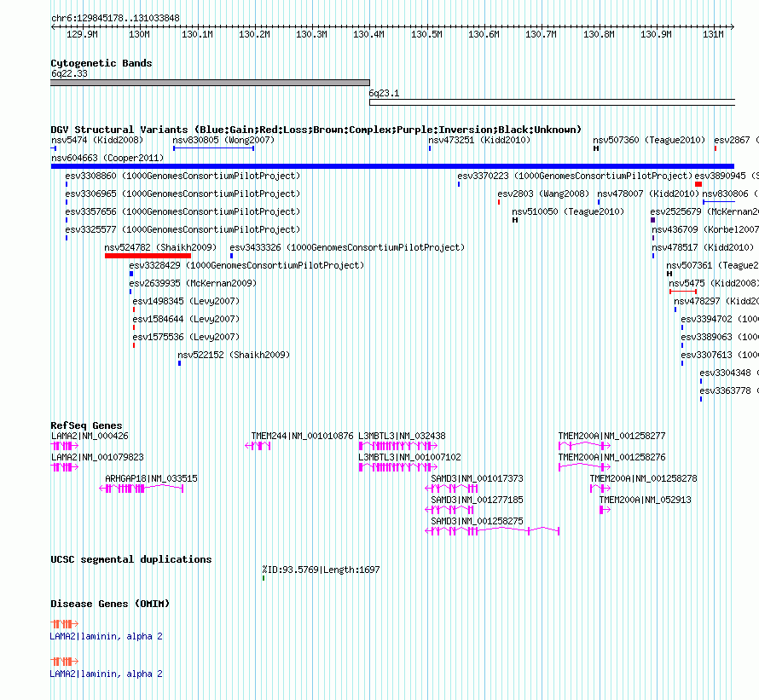Click the nsv524782 (Shaikh2009) red loss bar
The image size is (759, 700).
tap(148, 256)
